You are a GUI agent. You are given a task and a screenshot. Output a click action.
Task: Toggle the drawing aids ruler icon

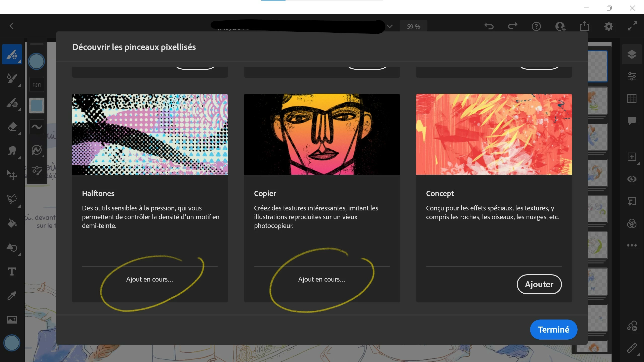point(632,348)
